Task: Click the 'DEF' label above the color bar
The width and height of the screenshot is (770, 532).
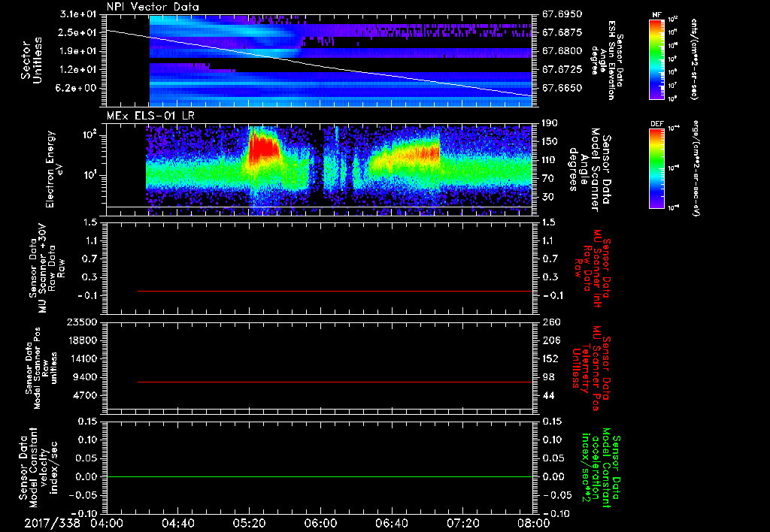Action: click(656, 124)
